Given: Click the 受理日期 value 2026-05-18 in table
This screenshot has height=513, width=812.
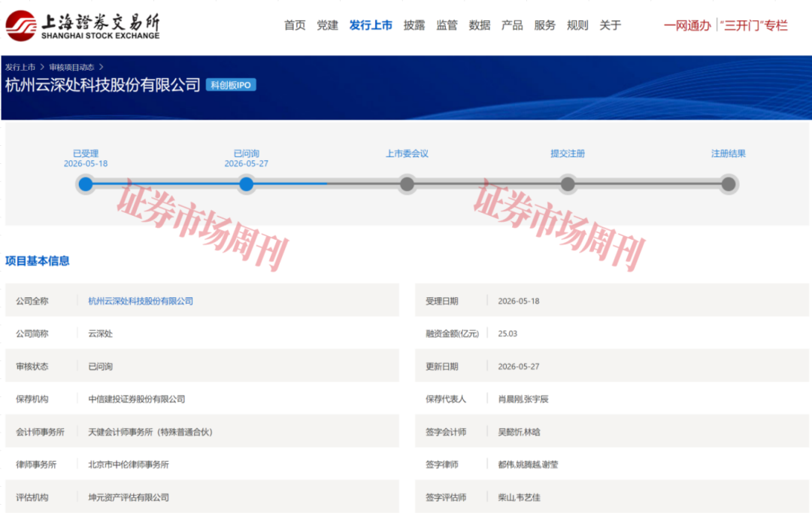Looking at the screenshot, I should click(519, 301).
